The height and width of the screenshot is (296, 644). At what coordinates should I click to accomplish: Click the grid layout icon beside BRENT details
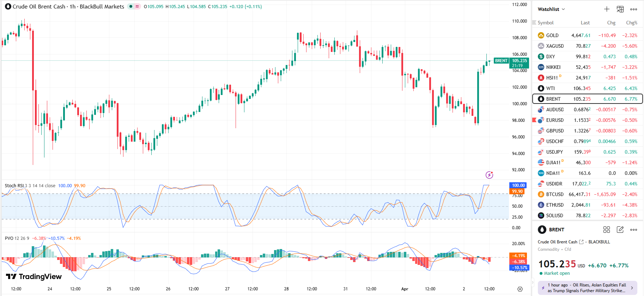click(x=607, y=230)
